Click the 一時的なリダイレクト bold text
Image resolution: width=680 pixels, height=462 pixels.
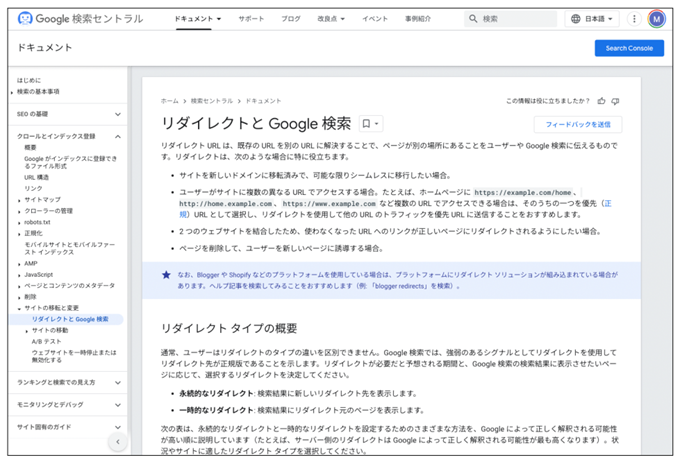click(216, 410)
